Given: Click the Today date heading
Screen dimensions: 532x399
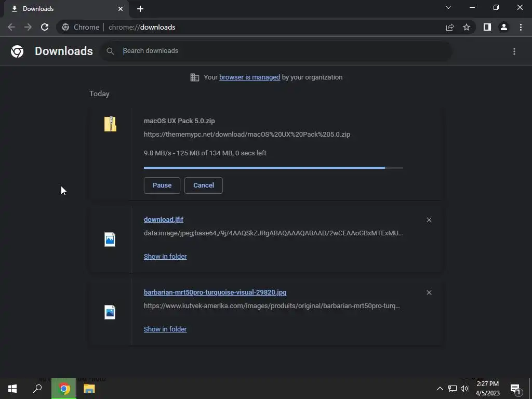Looking at the screenshot, I should point(99,94).
